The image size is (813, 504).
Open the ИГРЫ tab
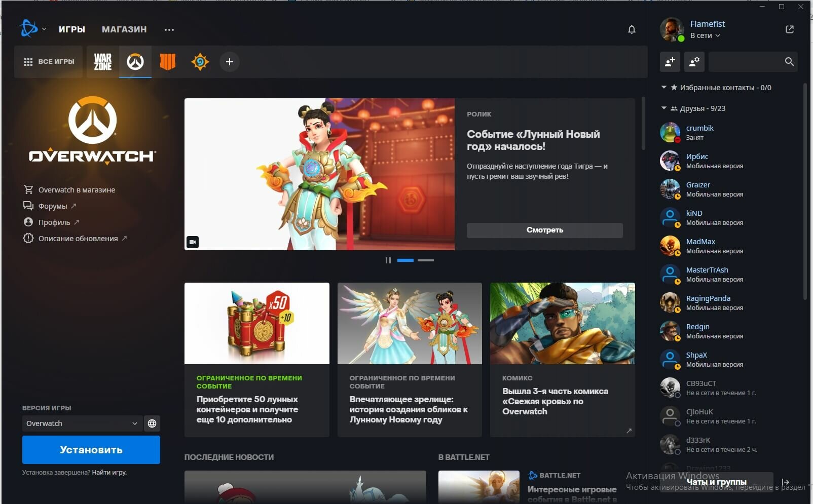click(72, 29)
